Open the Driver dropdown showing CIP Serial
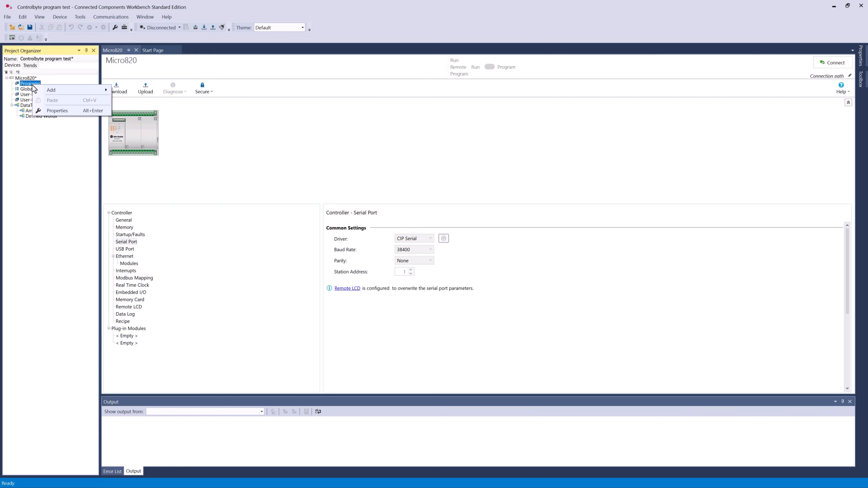Screen dimensions: 868x488 (x=414, y=238)
